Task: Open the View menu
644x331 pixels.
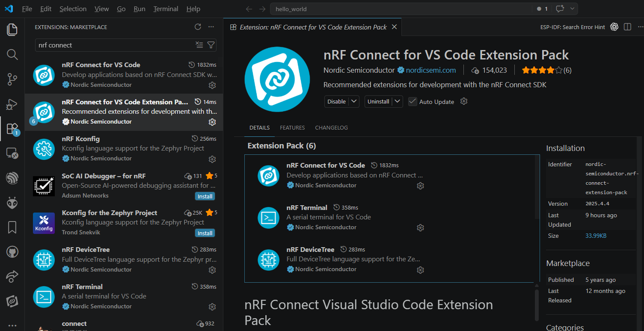Action: (102, 9)
